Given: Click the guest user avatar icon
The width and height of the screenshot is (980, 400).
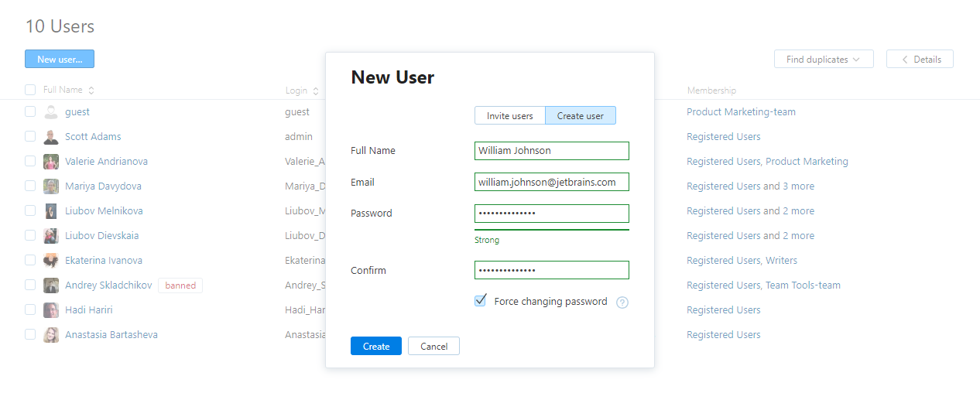Looking at the screenshot, I should click(51, 112).
